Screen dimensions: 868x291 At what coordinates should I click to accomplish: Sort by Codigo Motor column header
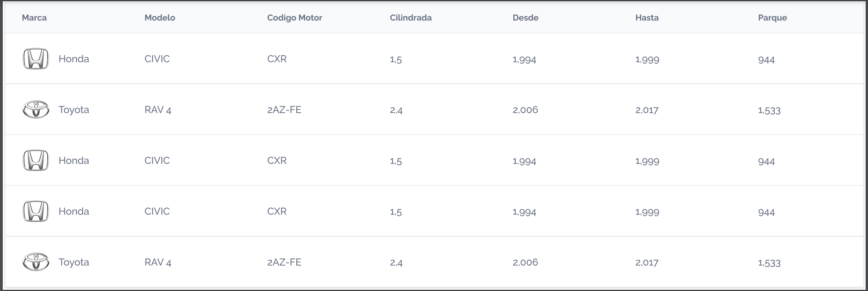(295, 18)
